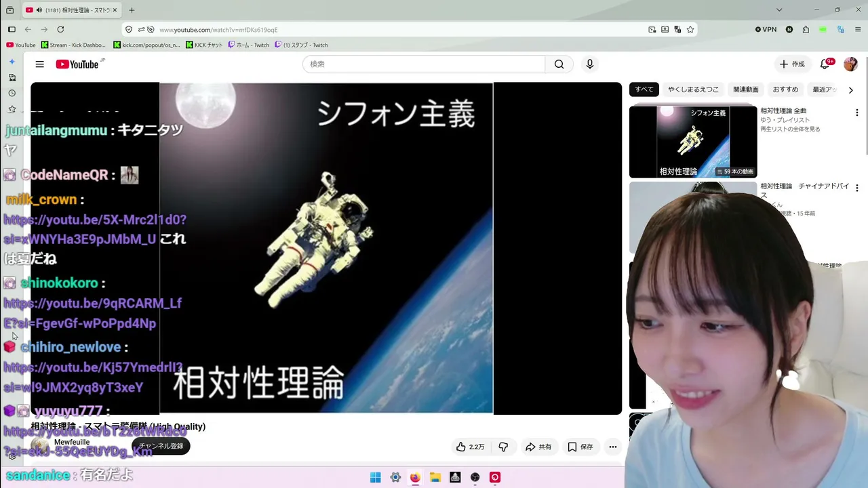Open YouTube notifications bell
The width and height of the screenshot is (868, 488).
click(x=825, y=64)
